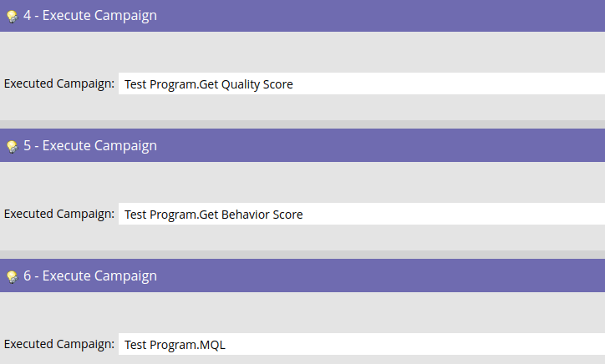
Task: Click the lightbulb icon on step 4
Action: pyautogui.click(x=12, y=16)
